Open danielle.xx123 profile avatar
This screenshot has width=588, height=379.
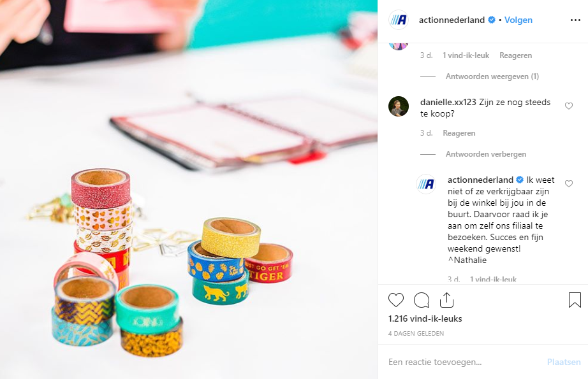pos(398,106)
